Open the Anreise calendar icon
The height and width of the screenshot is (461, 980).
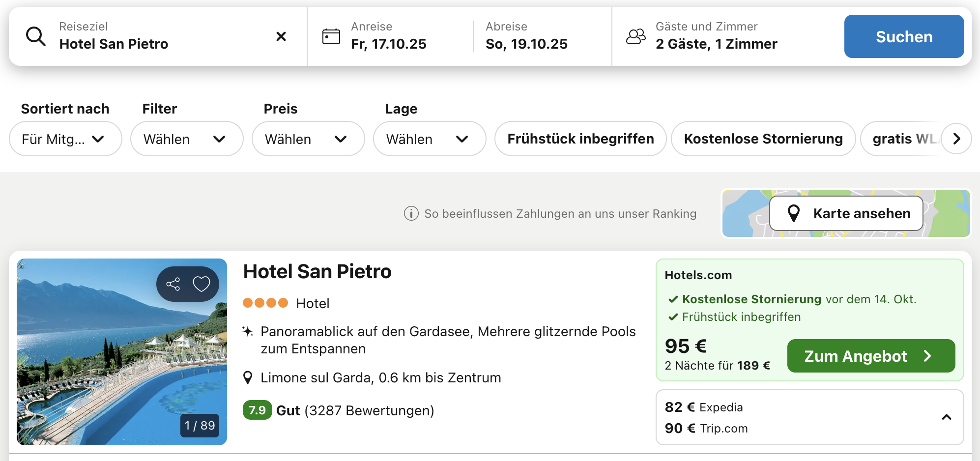coord(331,36)
